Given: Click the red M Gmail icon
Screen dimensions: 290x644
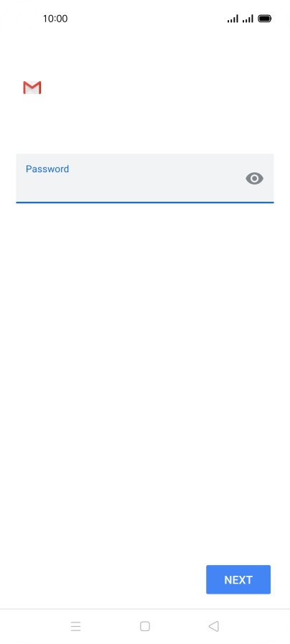Looking at the screenshot, I should tap(32, 88).
